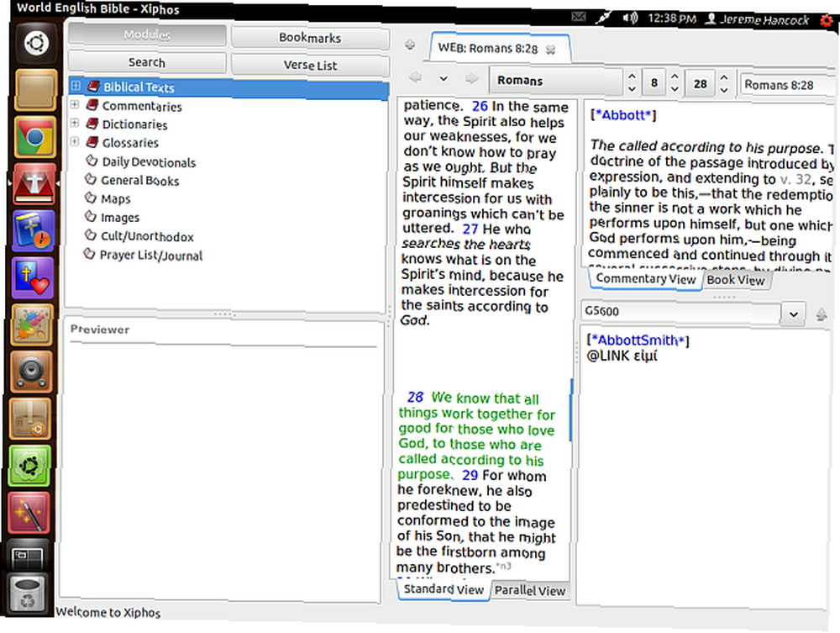The image size is (840, 633).
Task: Click the Xiphos red Bible launcher icon
Action: [x=34, y=183]
